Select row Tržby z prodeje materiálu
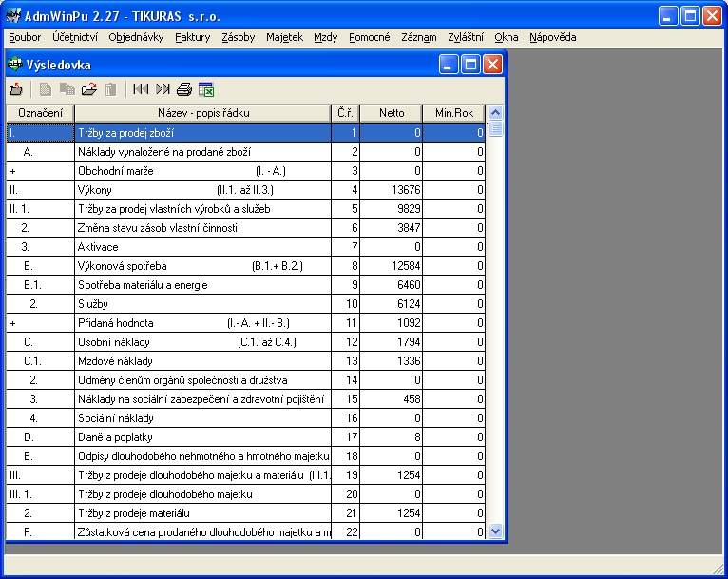Screen dimensions: 728x579 pyautogui.click(x=245, y=513)
